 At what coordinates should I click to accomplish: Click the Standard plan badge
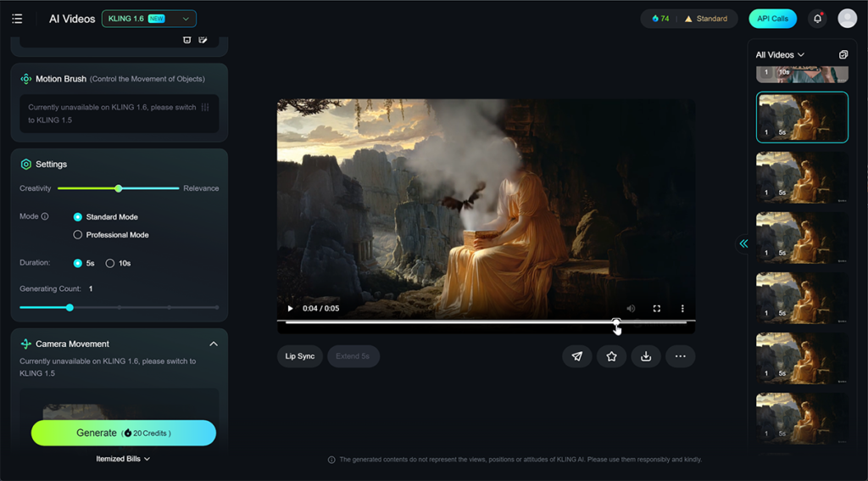(x=706, y=19)
